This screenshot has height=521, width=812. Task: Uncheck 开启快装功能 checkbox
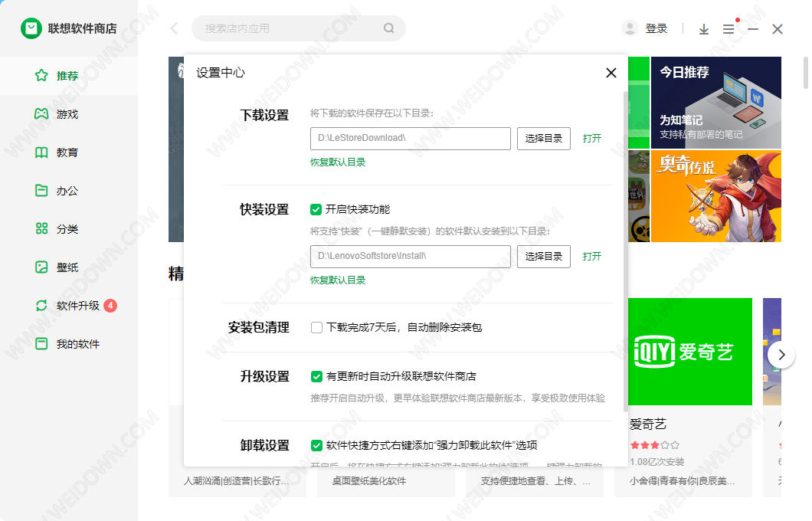coord(316,209)
